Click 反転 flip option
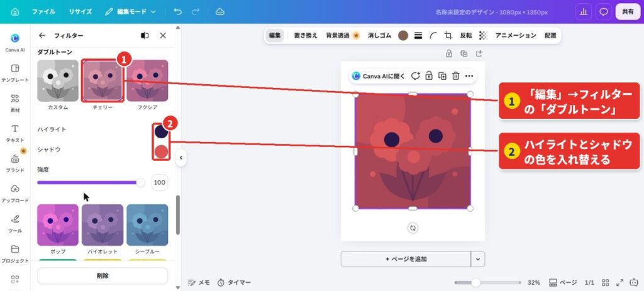 coord(466,36)
